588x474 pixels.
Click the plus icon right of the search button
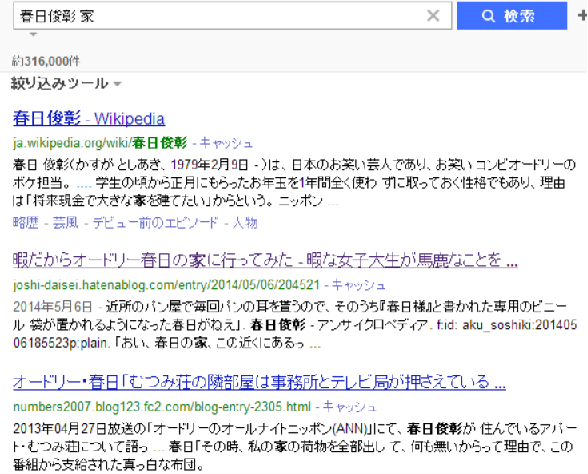coord(582,15)
